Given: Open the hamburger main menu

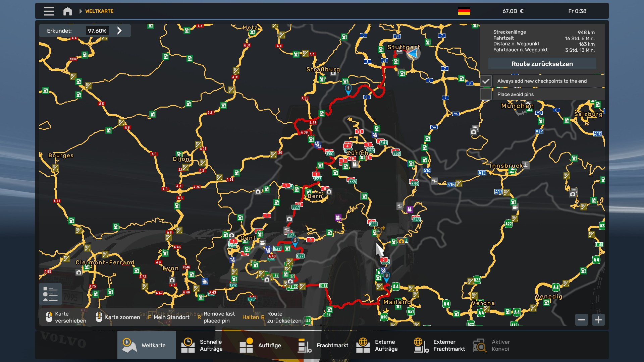Looking at the screenshot, I should pos(49,11).
